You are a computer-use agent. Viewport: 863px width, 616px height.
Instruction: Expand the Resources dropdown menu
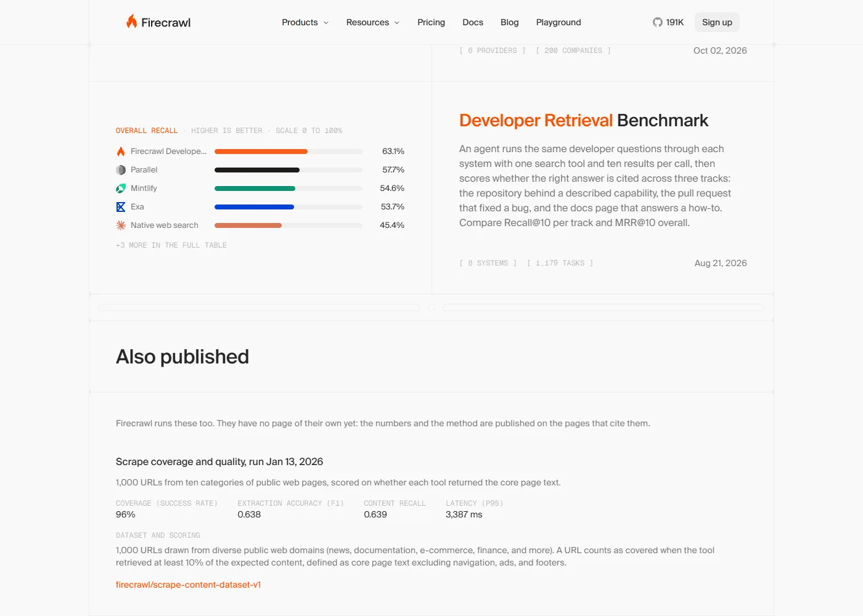tap(373, 22)
